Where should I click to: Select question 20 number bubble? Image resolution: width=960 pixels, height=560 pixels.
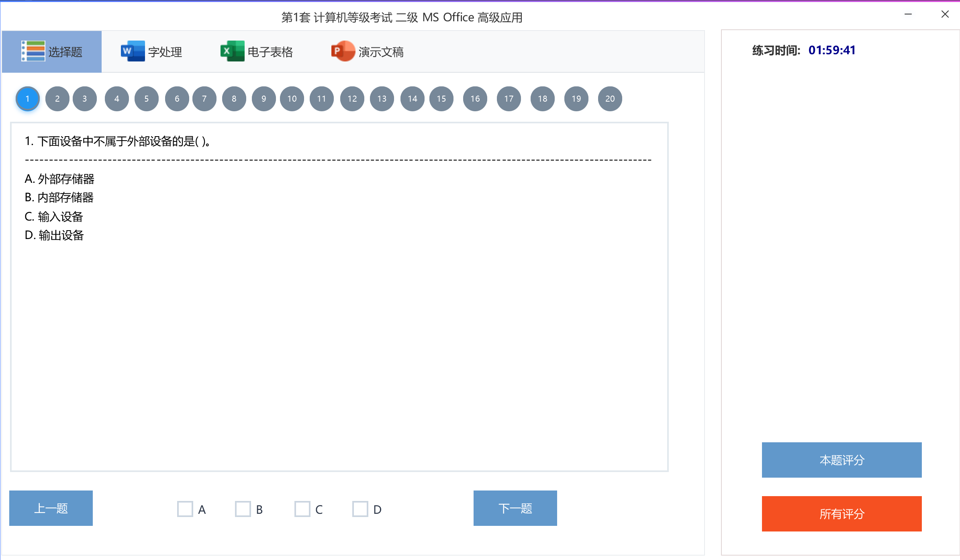(x=610, y=99)
